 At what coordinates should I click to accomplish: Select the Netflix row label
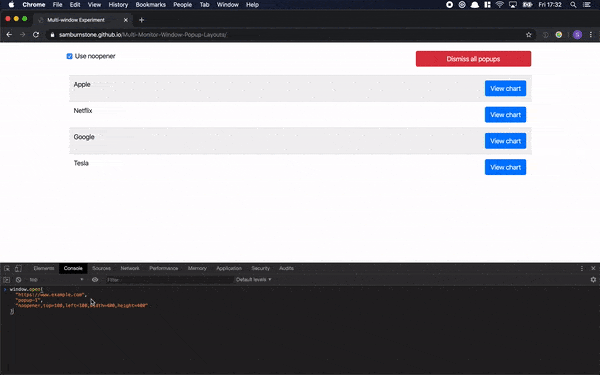click(x=83, y=111)
